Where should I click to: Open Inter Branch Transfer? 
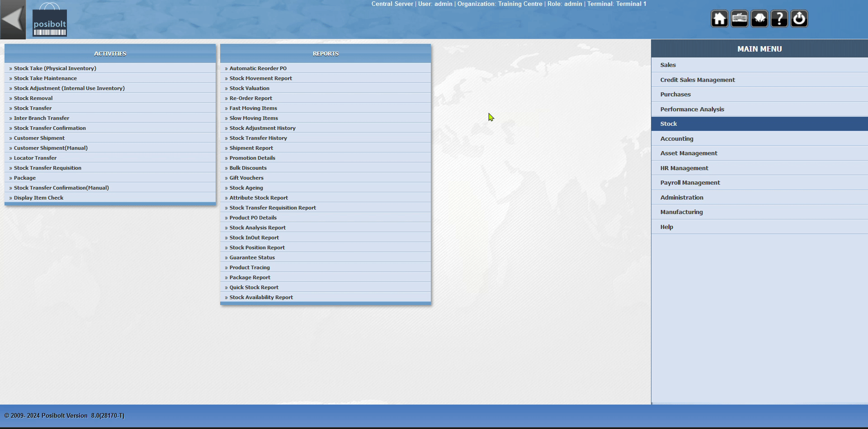tap(110, 118)
